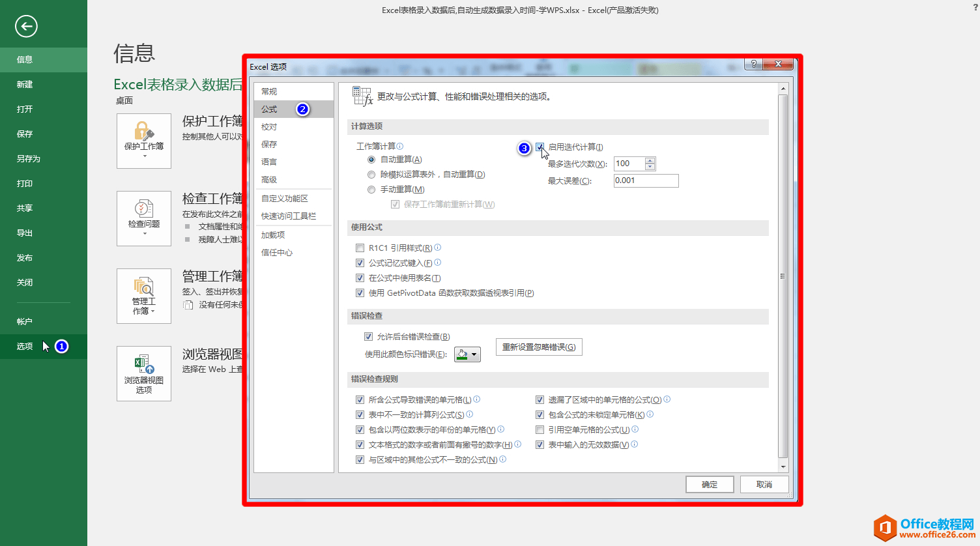Open 加载项 category
Image resolution: width=980 pixels, height=546 pixels.
(x=294, y=235)
